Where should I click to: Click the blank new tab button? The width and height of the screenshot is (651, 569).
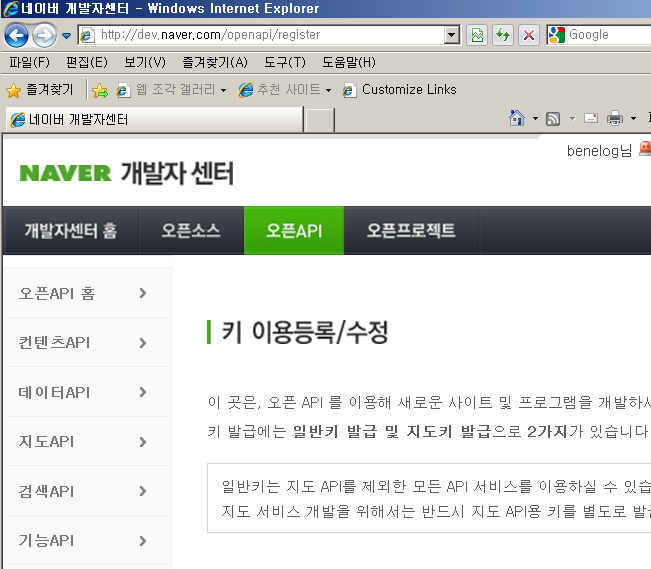pos(319,120)
